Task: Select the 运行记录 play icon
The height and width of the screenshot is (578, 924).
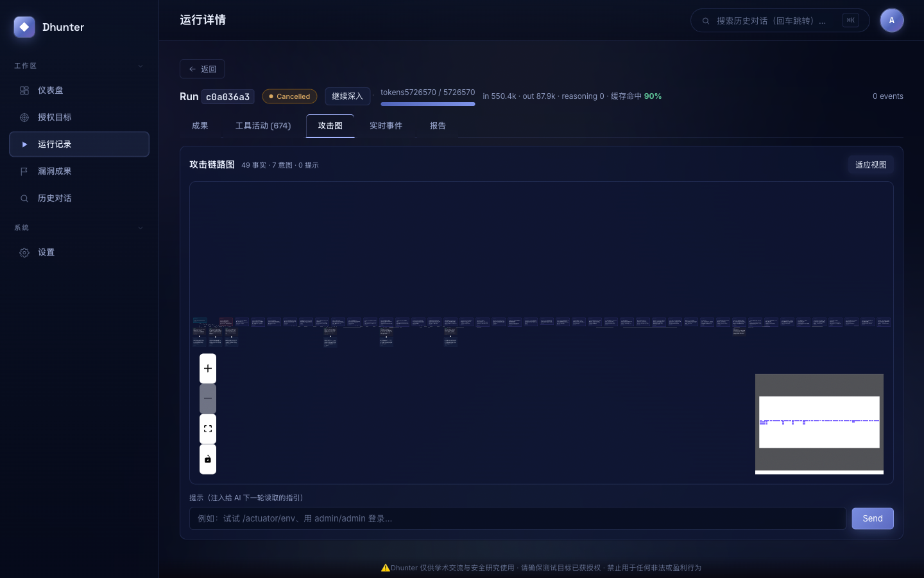Action: pyautogui.click(x=24, y=144)
